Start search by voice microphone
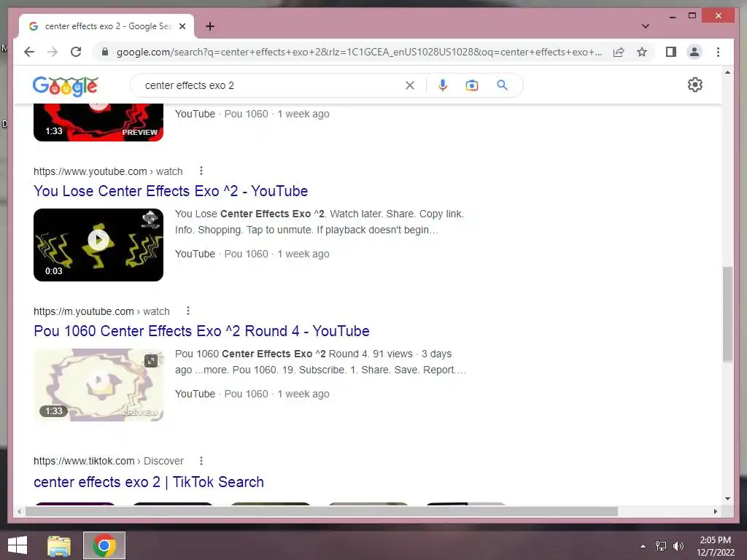Viewport: 747px width, 560px height. tap(443, 85)
